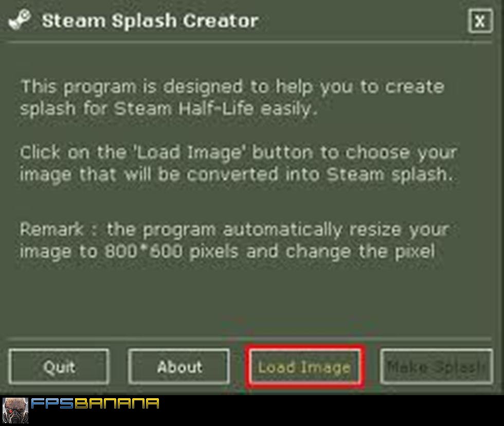The height and width of the screenshot is (426, 504).
Task: Click the grayed-out Make Splash button
Action: click(x=436, y=366)
